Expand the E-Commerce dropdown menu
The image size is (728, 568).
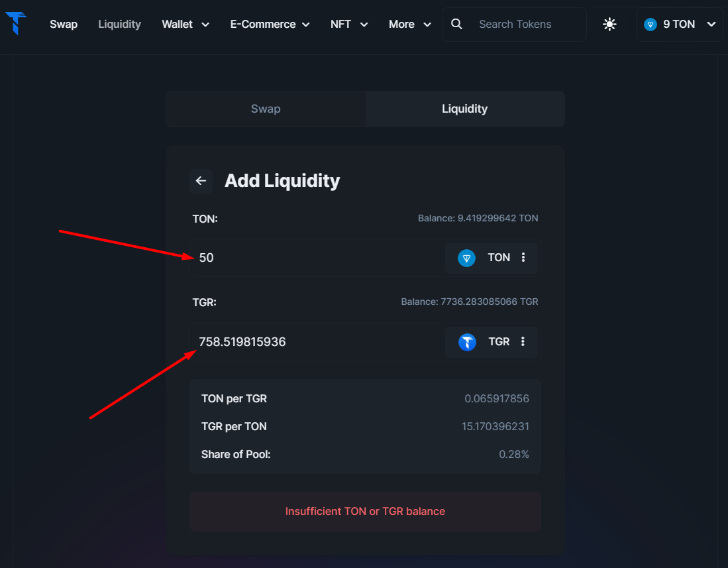tap(270, 25)
